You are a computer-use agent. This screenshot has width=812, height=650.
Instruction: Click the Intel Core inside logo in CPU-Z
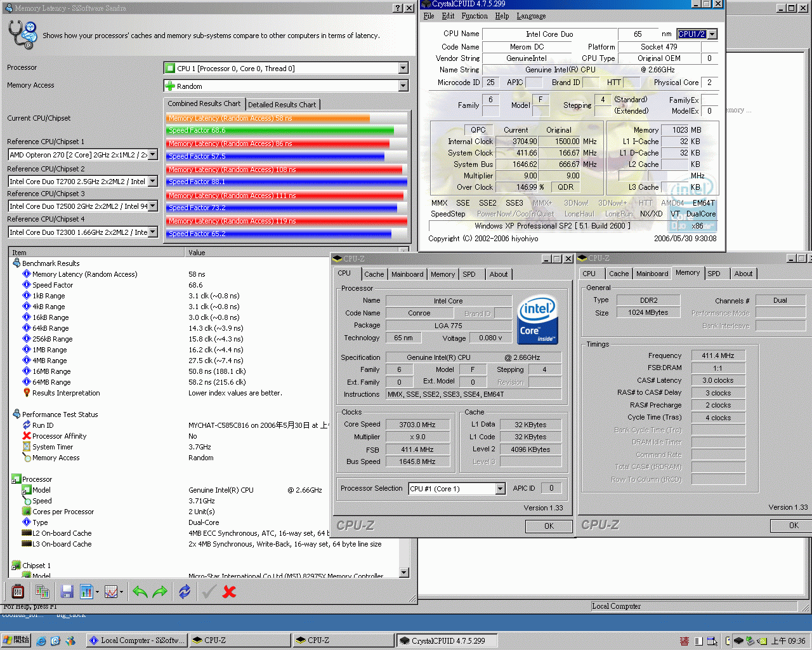(537, 321)
